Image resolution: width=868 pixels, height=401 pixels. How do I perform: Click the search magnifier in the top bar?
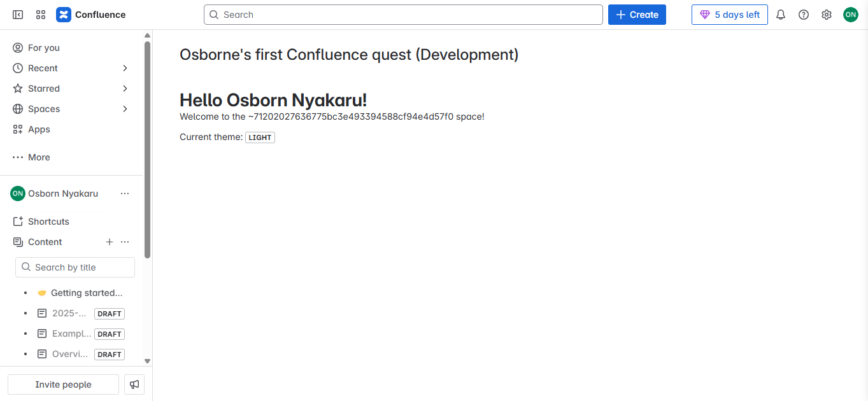(x=214, y=15)
